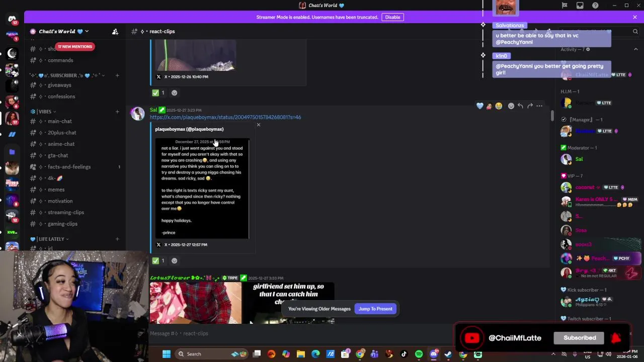Reply to Sal's message using reply arrow

(x=520, y=106)
